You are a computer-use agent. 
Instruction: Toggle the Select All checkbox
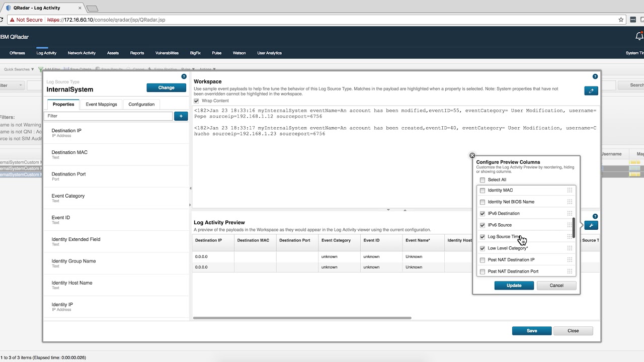[x=482, y=180]
